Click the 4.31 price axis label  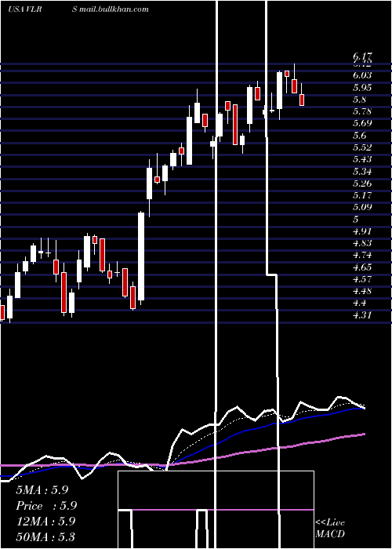pyautogui.click(x=362, y=315)
